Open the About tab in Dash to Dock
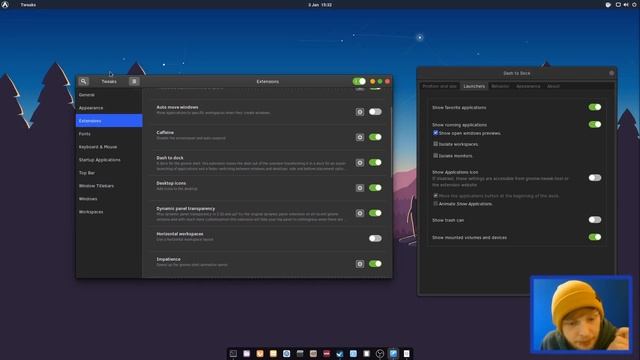Viewport: 640px width, 360px height. 553,86
